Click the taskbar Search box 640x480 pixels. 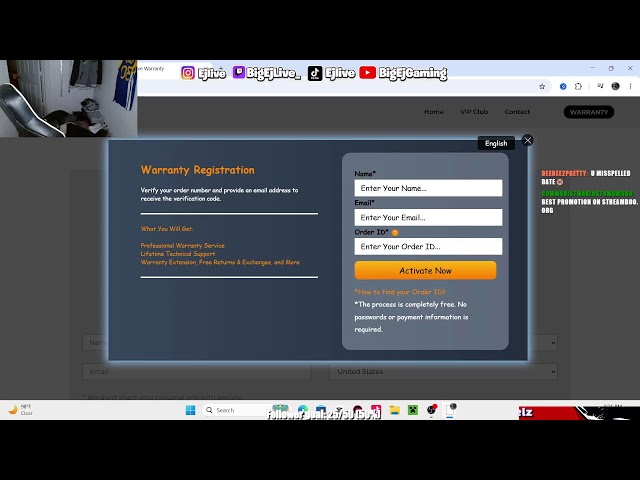tap(235, 410)
